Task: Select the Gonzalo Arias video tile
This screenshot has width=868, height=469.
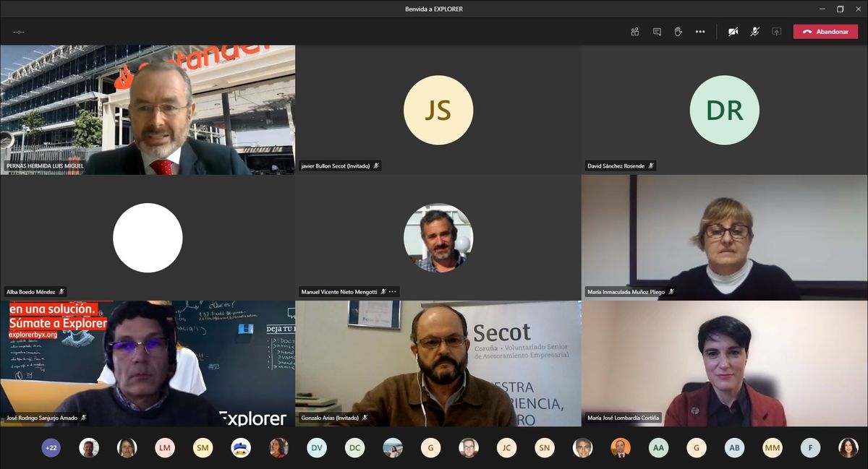Action: pos(438,361)
